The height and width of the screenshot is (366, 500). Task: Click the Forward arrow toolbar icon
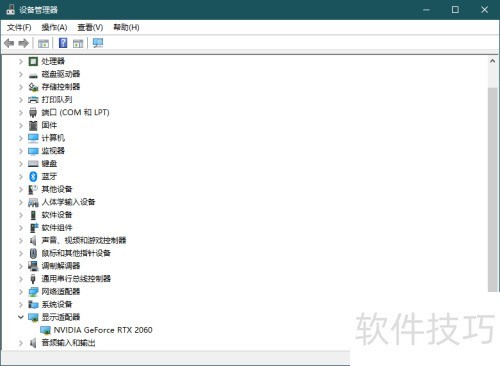[23, 43]
